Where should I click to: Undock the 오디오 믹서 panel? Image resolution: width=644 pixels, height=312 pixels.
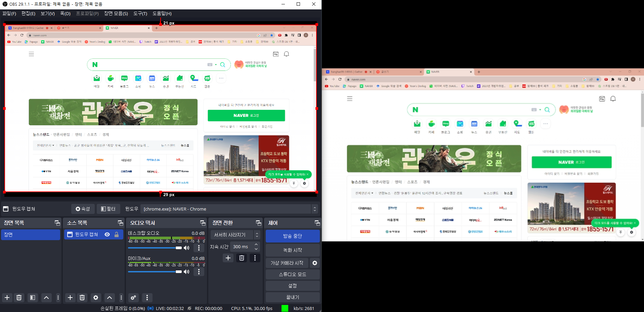click(x=203, y=223)
